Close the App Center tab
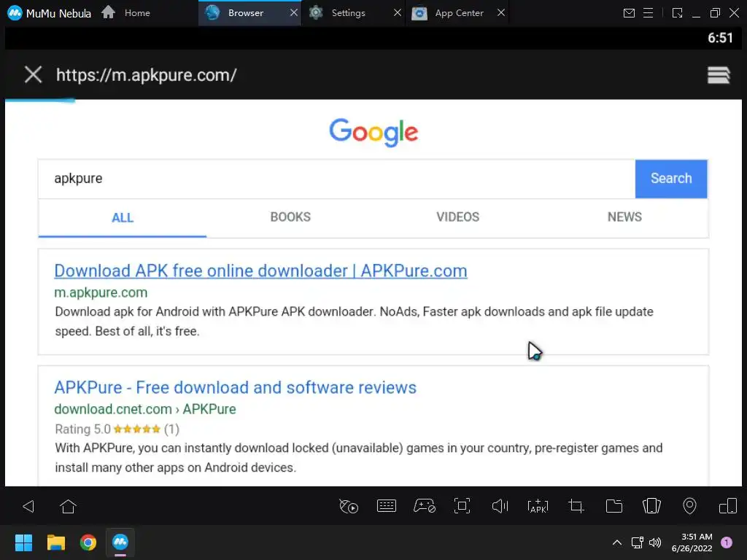 point(500,13)
